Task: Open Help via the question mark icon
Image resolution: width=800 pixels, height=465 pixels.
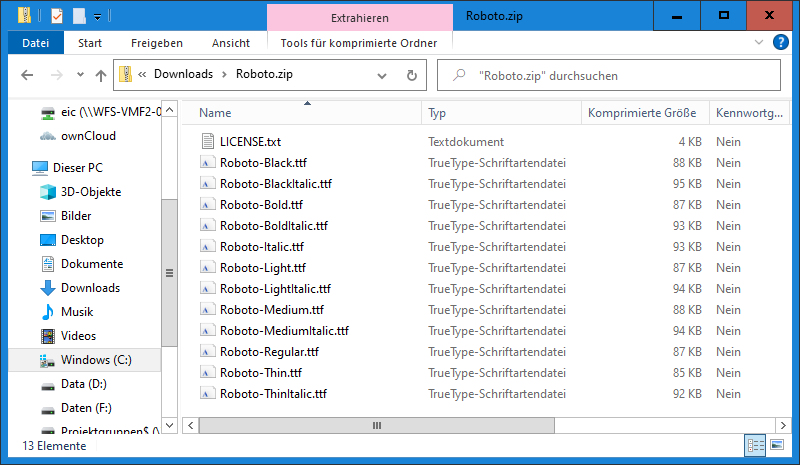Action: coord(781,42)
